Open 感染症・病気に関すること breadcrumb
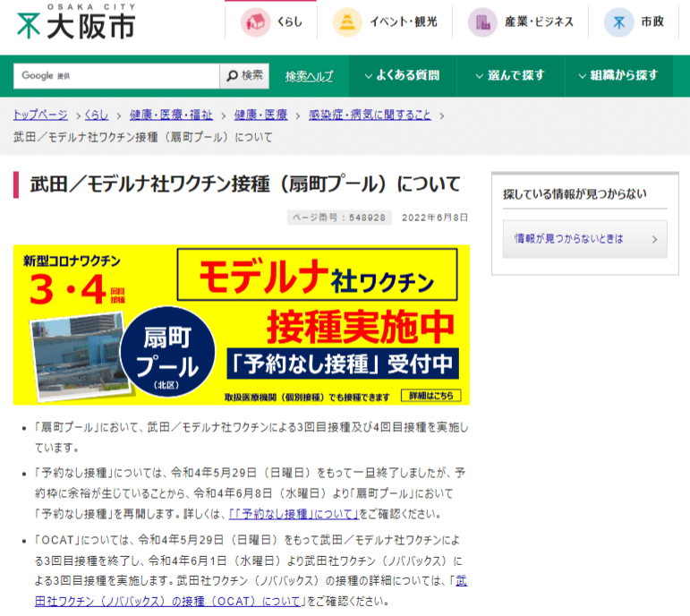 point(370,115)
